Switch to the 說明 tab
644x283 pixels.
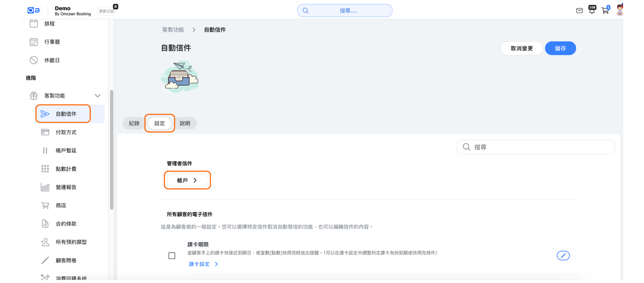[x=185, y=123]
